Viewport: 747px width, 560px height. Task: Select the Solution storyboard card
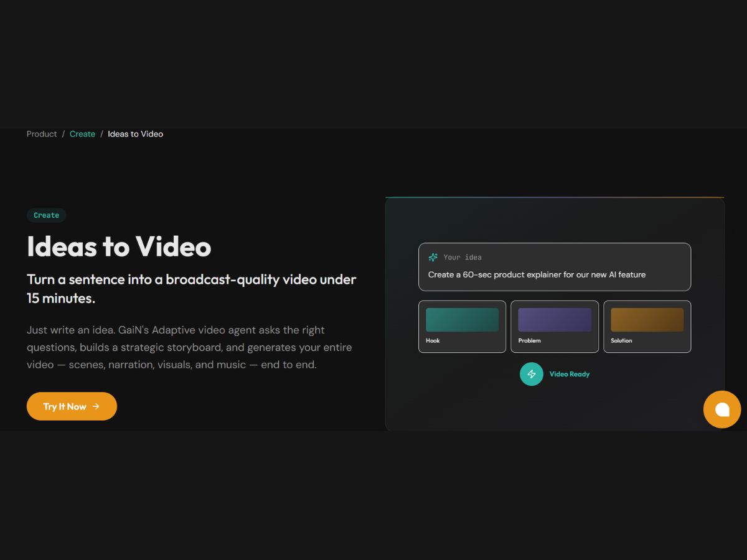click(x=647, y=327)
